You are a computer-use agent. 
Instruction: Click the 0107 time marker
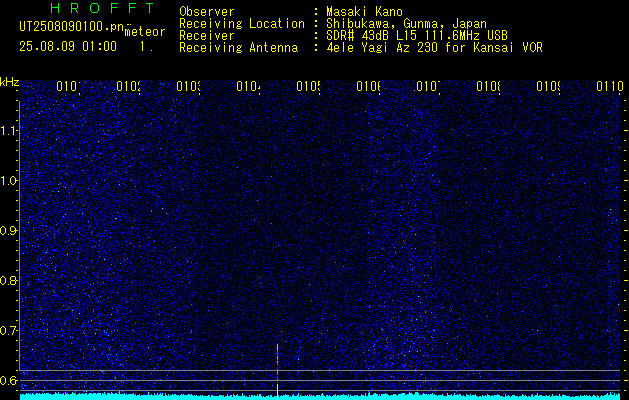click(428, 86)
